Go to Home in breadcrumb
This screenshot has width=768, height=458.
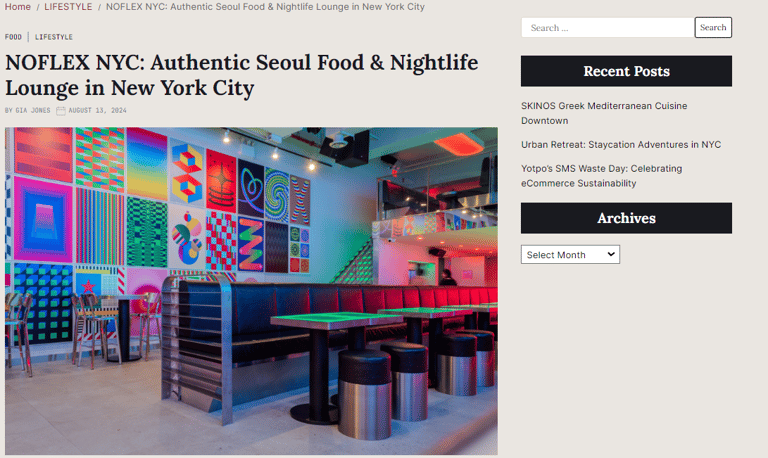click(x=18, y=7)
